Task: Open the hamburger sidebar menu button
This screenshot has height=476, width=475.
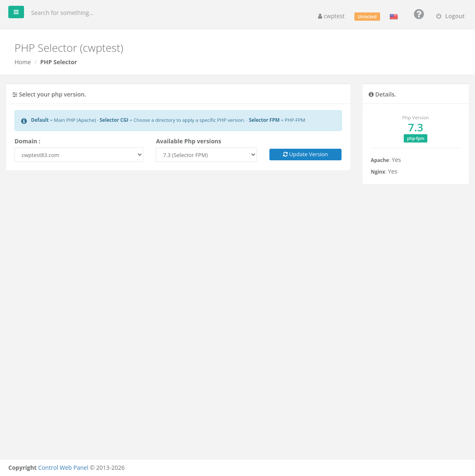Action: tap(16, 12)
